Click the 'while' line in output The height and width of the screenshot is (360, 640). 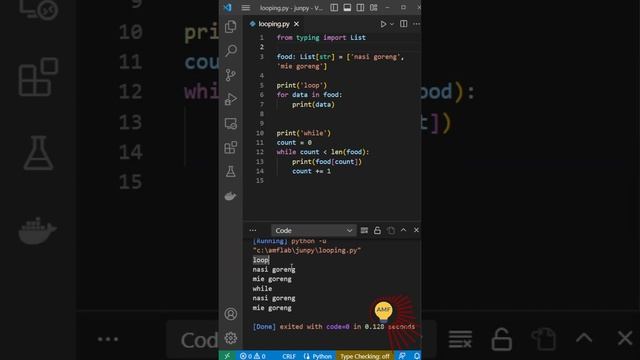tap(262, 289)
